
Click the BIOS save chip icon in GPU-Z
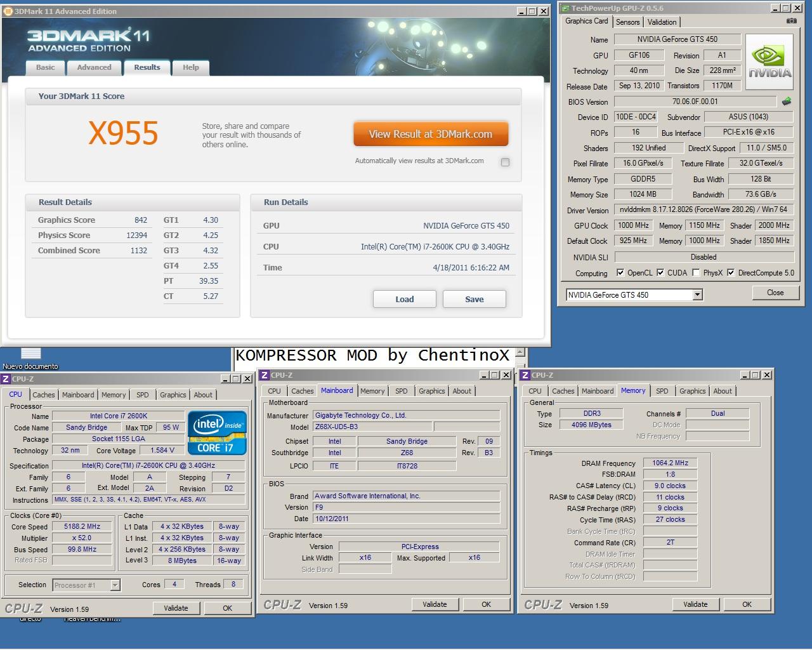tap(787, 102)
